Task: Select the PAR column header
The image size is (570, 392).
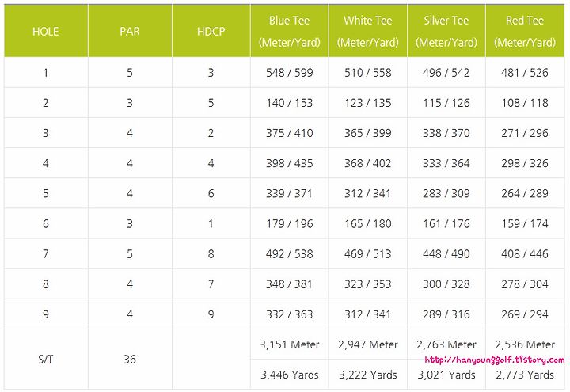Action: point(130,31)
